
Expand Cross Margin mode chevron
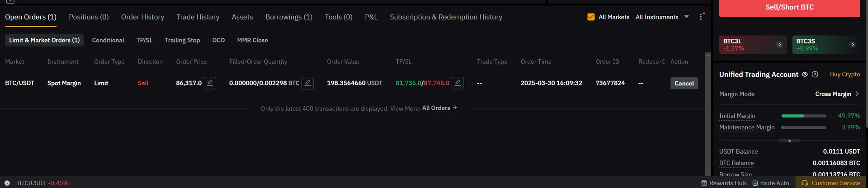[857, 94]
